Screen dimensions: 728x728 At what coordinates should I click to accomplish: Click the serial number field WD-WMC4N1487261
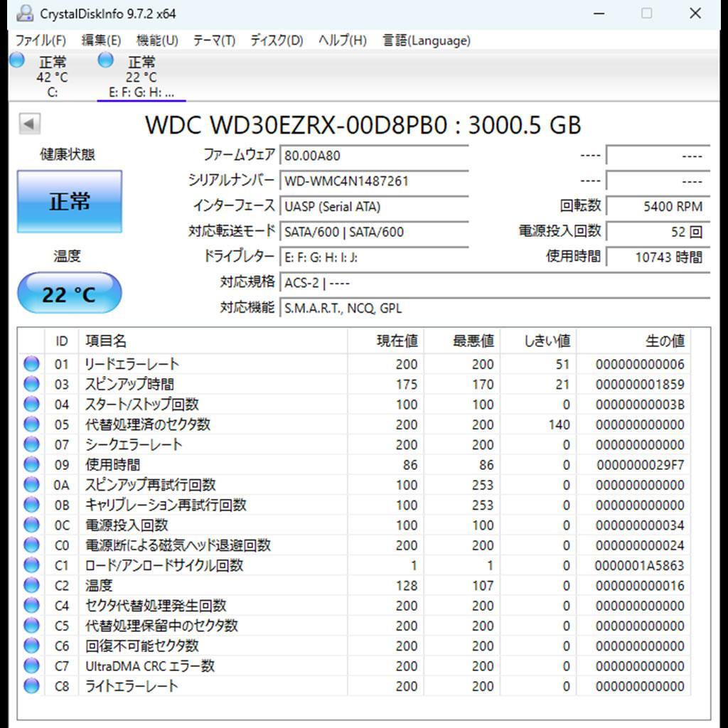[x=375, y=181]
